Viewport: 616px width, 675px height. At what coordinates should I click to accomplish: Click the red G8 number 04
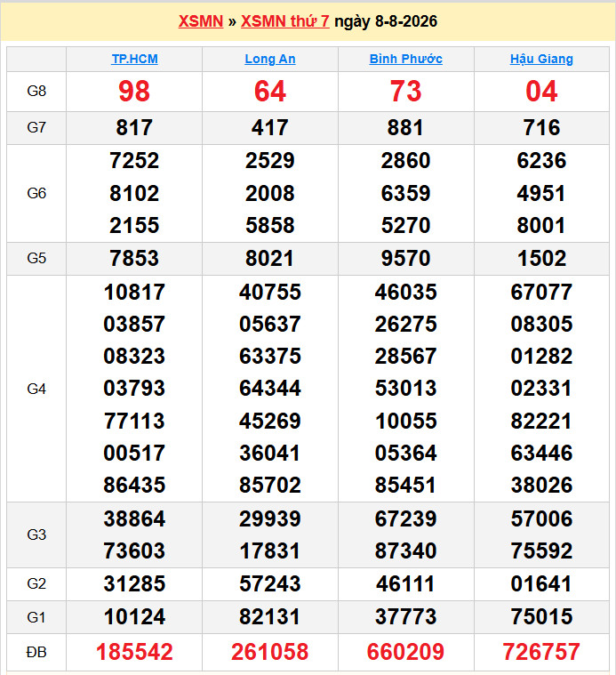[541, 92]
